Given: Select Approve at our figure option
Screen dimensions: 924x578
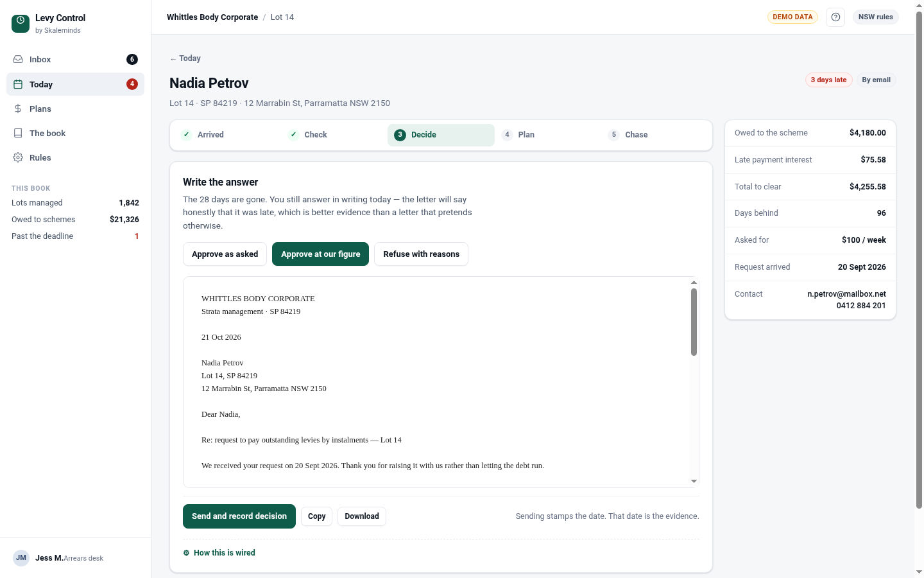Looking at the screenshot, I should pos(320,254).
